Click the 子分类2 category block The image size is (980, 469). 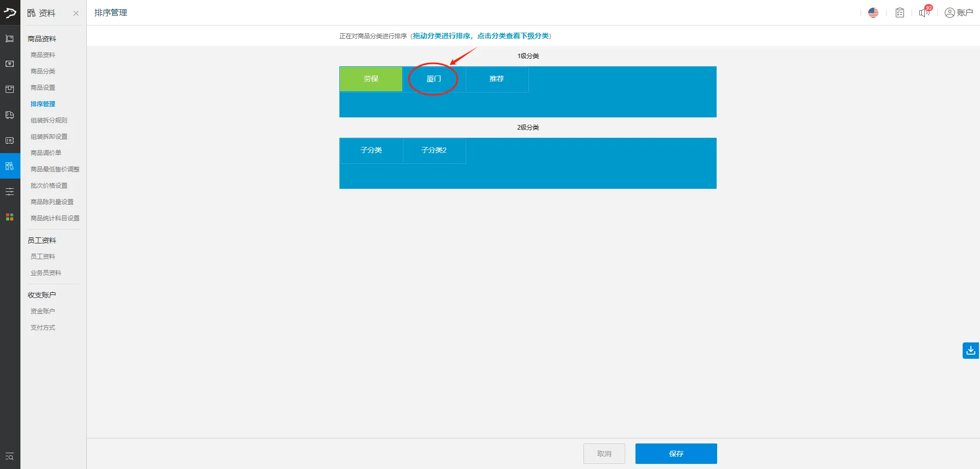tap(434, 150)
